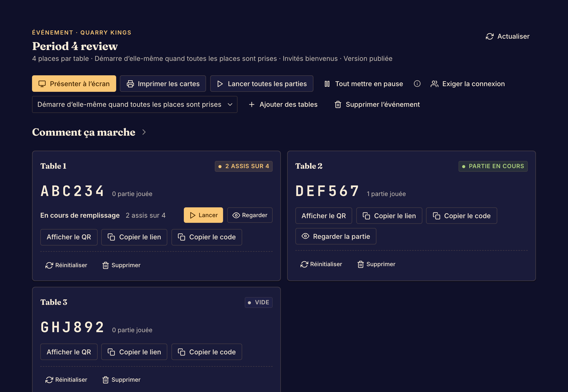Start all games with Lancer toutes les parties
Screen dimensions: 568x392
point(262,84)
